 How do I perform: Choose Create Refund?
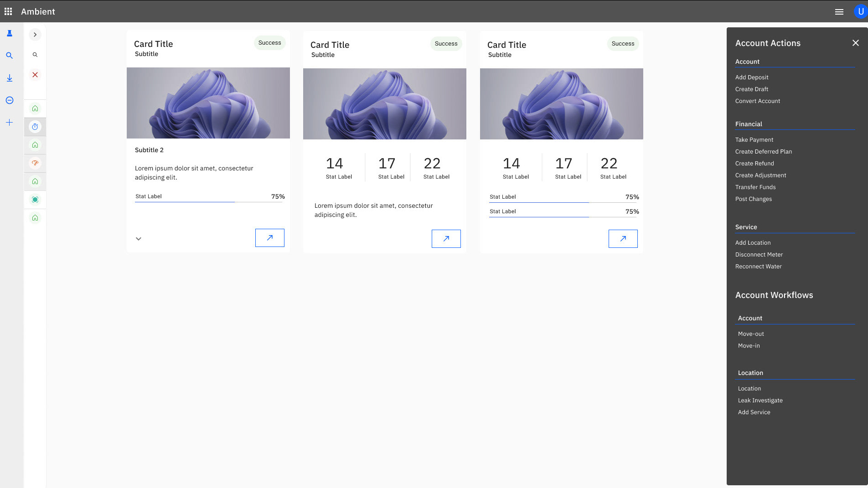pos(754,164)
